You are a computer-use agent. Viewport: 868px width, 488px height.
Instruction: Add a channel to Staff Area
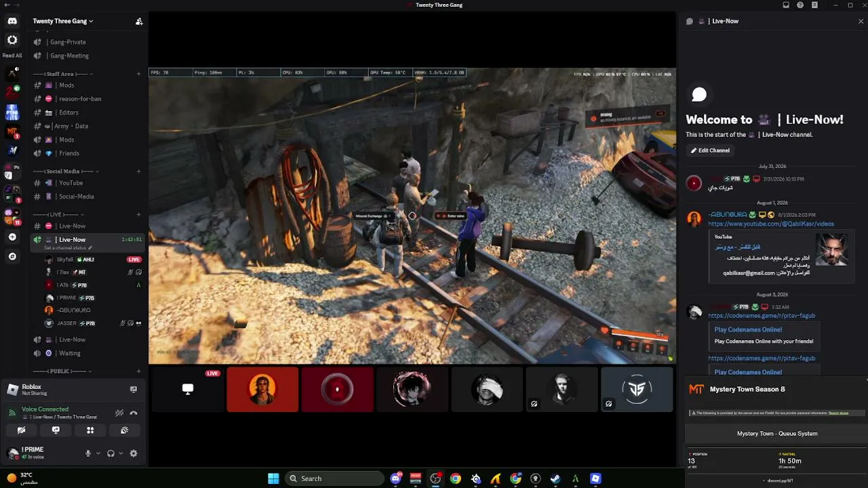138,74
